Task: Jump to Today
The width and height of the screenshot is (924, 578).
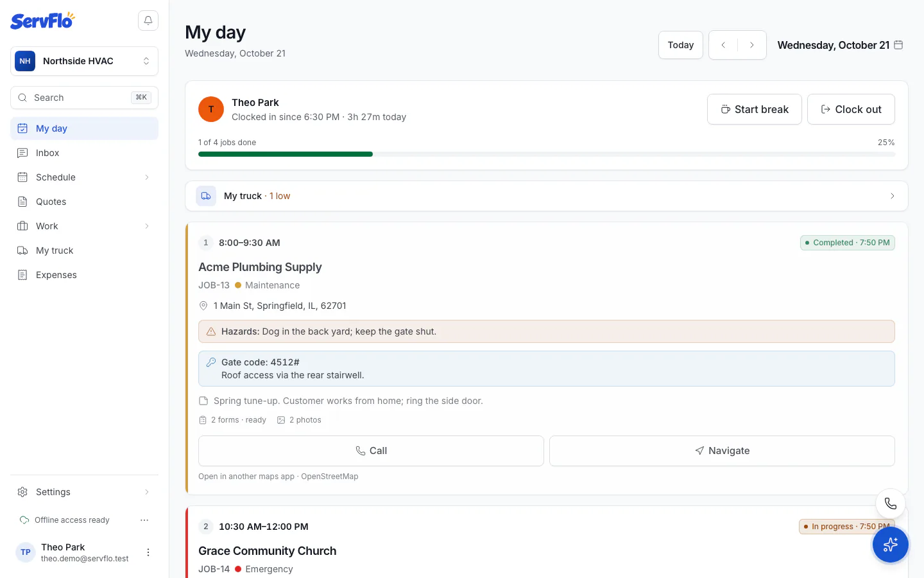Action: click(681, 45)
